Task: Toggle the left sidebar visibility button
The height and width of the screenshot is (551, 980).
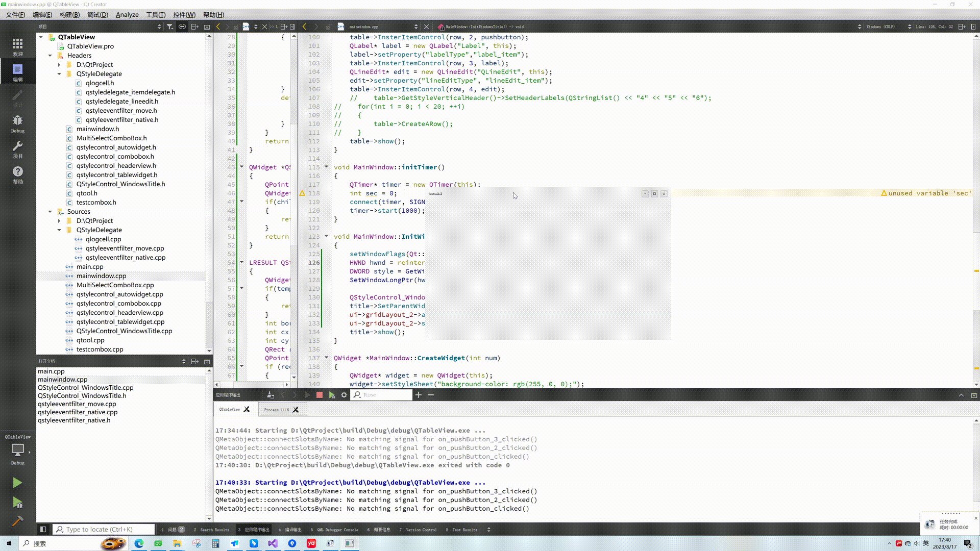Action: pos(43,529)
